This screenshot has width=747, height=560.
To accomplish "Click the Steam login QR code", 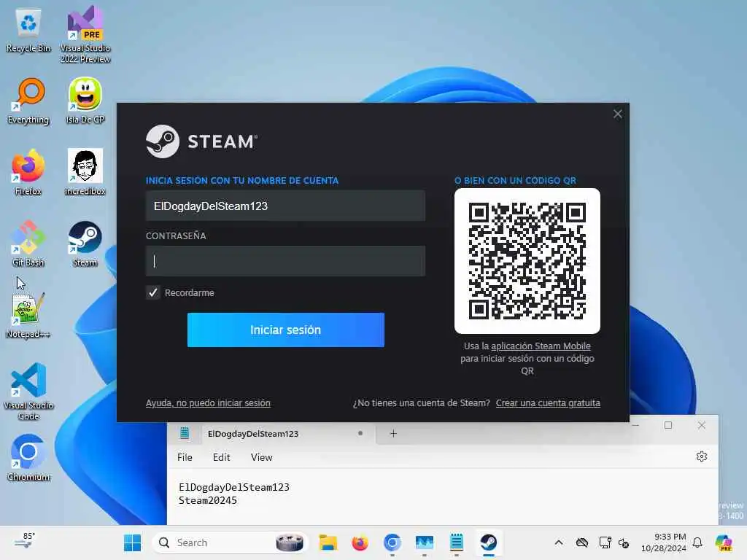I will tap(527, 261).
